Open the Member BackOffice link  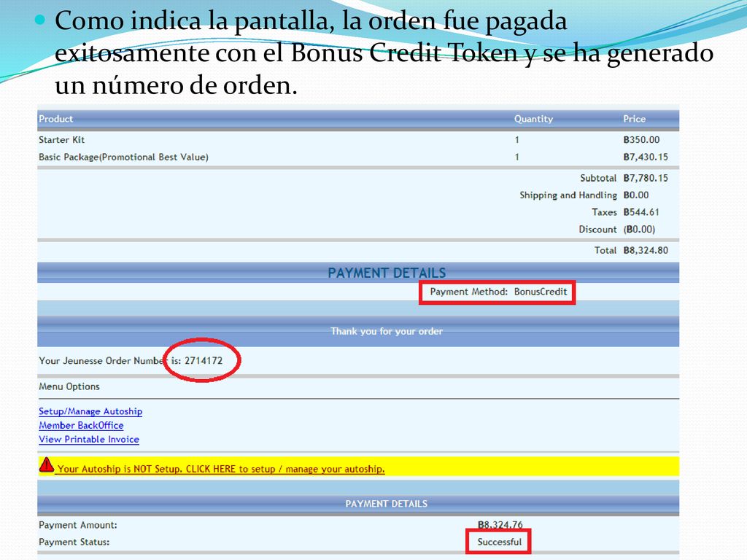81,425
